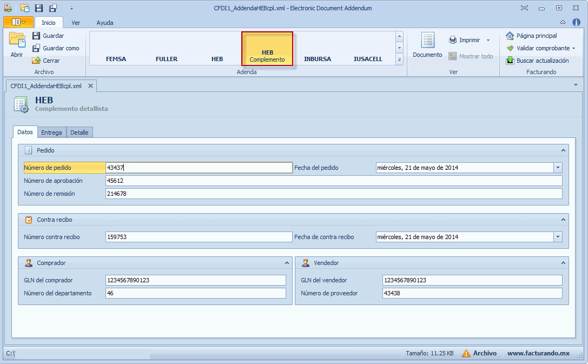
Task: Click the 'Tamaño: 11.25 KB' status text
Action: (430, 353)
